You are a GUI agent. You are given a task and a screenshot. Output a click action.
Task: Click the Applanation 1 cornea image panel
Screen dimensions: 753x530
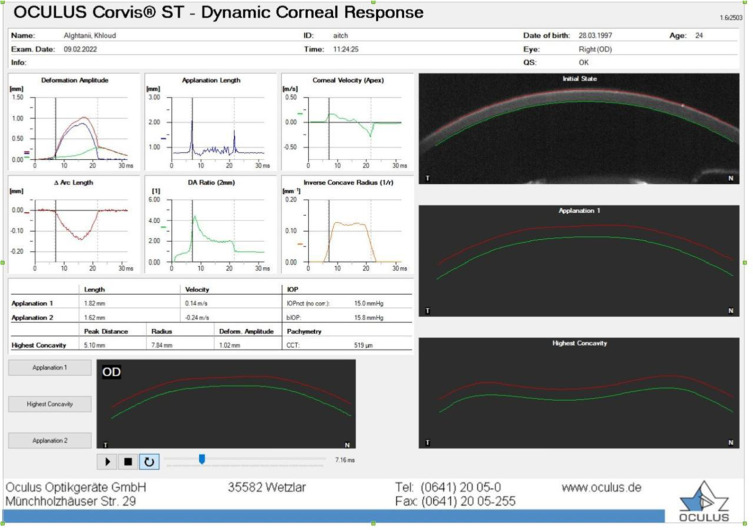pyautogui.click(x=579, y=261)
